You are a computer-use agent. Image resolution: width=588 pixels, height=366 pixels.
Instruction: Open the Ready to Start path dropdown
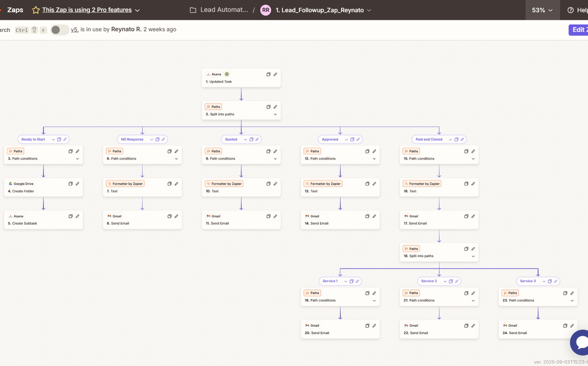(x=53, y=139)
